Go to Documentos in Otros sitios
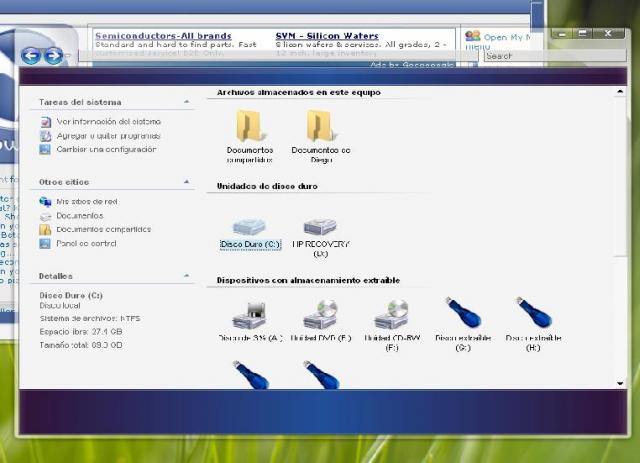Image resolution: width=640 pixels, height=463 pixels. pyautogui.click(x=80, y=216)
